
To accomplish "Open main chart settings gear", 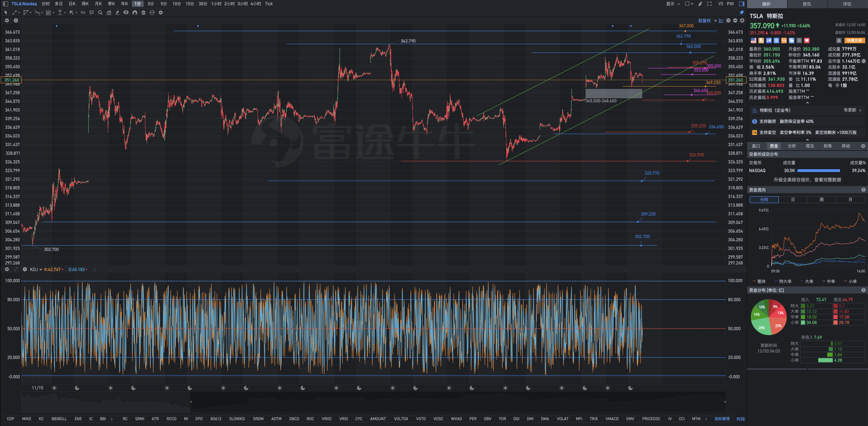I will click(7, 21).
